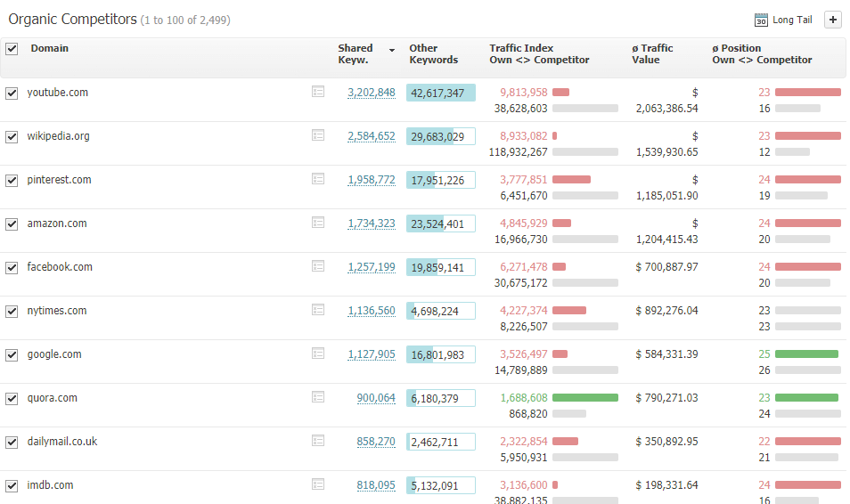Uncheck the youtube.com row checkbox
Viewport: 850px width, 504px height.
click(x=12, y=93)
